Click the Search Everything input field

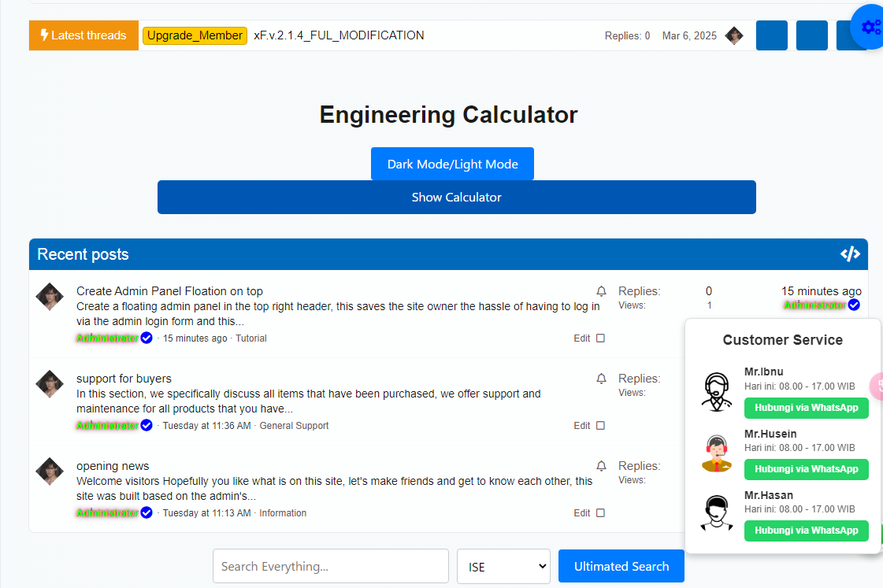coord(331,566)
